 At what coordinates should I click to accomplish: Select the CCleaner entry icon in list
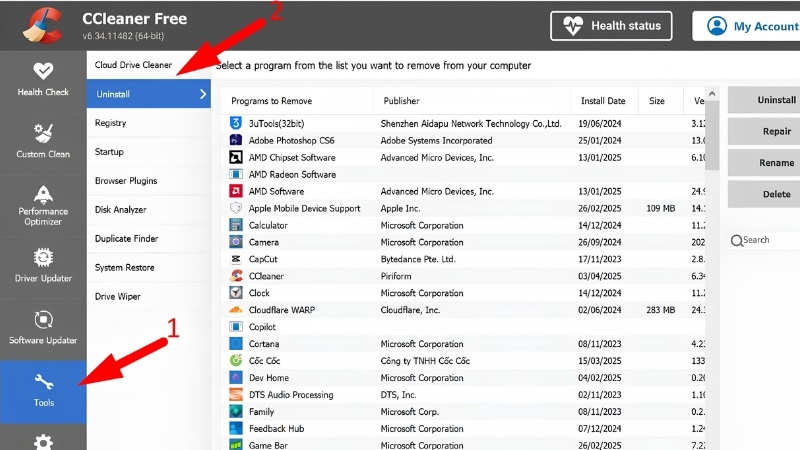click(x=236, y=276)
